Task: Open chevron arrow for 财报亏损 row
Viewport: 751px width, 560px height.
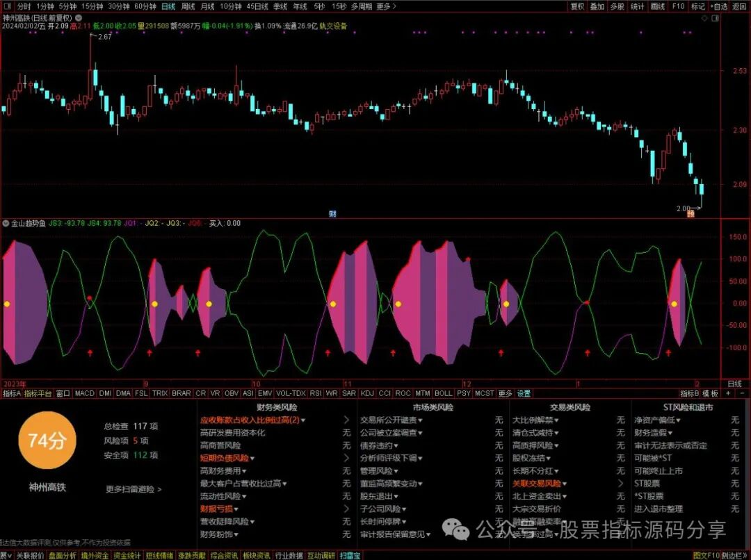Action: pos(346,509)
